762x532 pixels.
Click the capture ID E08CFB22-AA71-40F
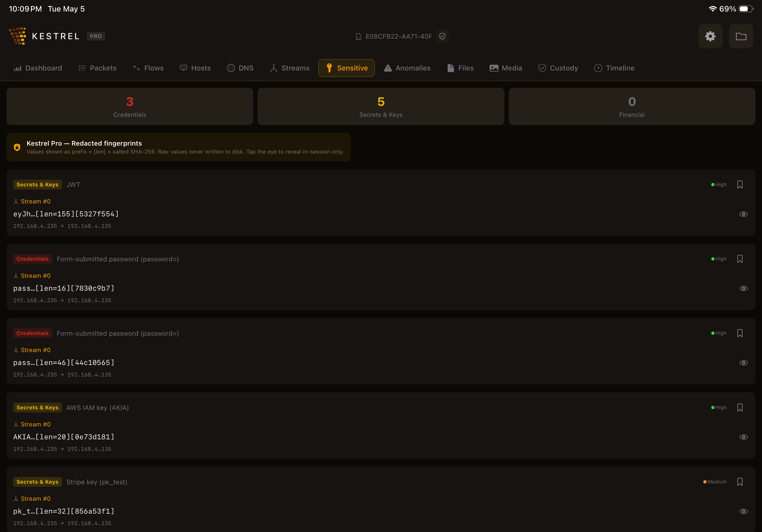(399, 36)
